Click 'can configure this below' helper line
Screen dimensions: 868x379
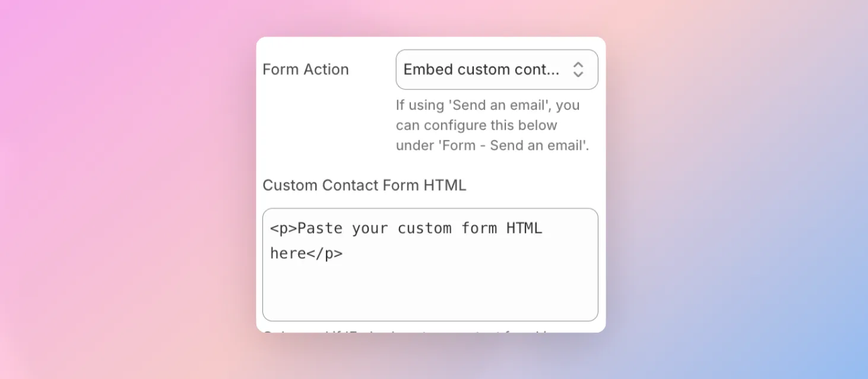point(477,125)
